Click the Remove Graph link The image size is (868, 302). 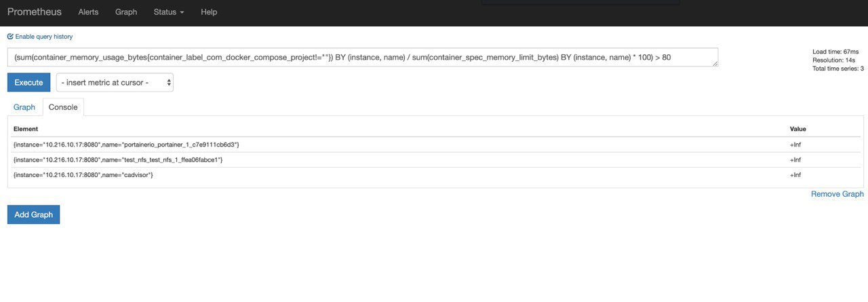pyautogui.click(x=837, y=194)
